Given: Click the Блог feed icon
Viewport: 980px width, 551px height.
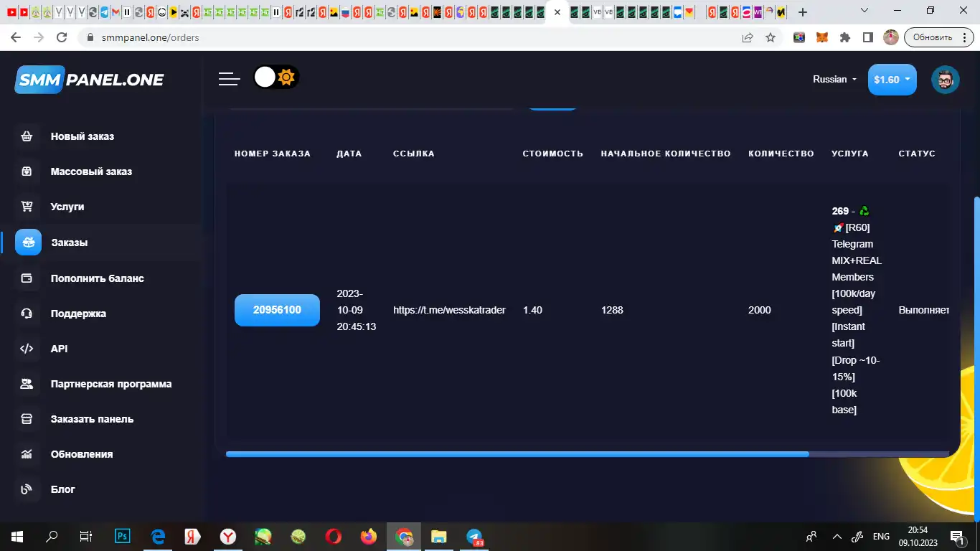Looking at the screenshot, I should click(27, 489).
